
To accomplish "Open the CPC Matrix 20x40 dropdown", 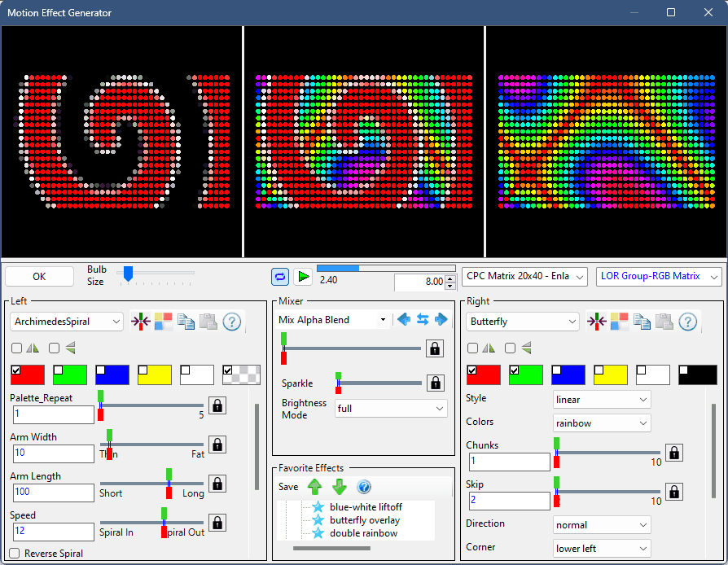I will click(524, 277).
